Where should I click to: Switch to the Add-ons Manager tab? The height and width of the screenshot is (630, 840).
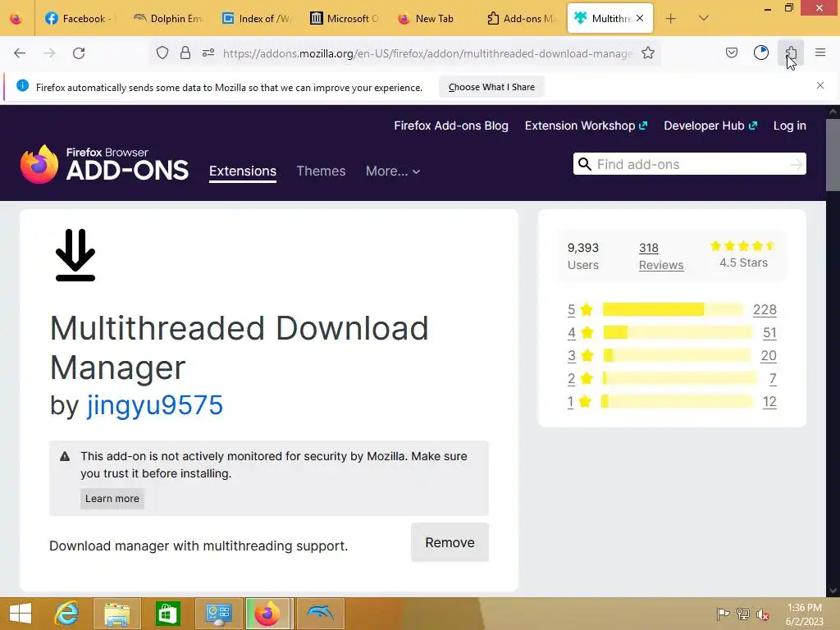tap(521, 19)
